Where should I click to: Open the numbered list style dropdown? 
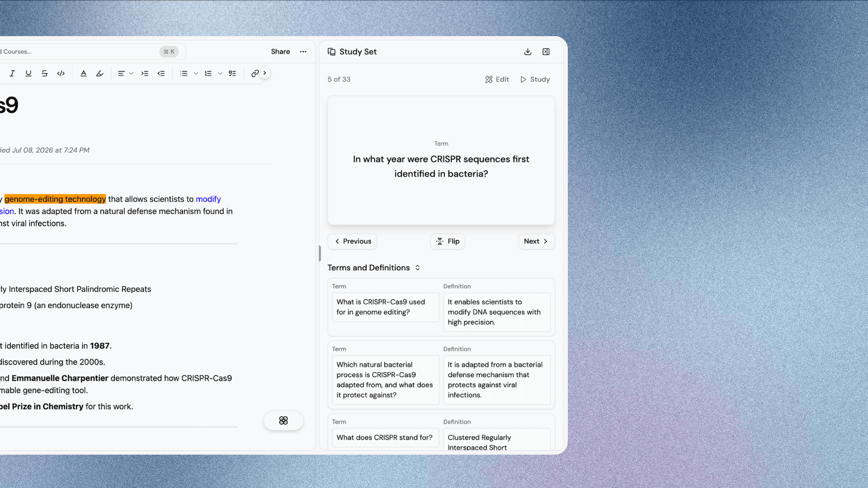pos(220,73)
